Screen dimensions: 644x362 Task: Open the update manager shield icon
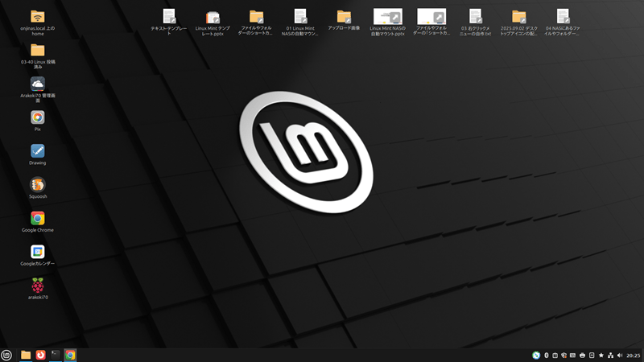564,356
